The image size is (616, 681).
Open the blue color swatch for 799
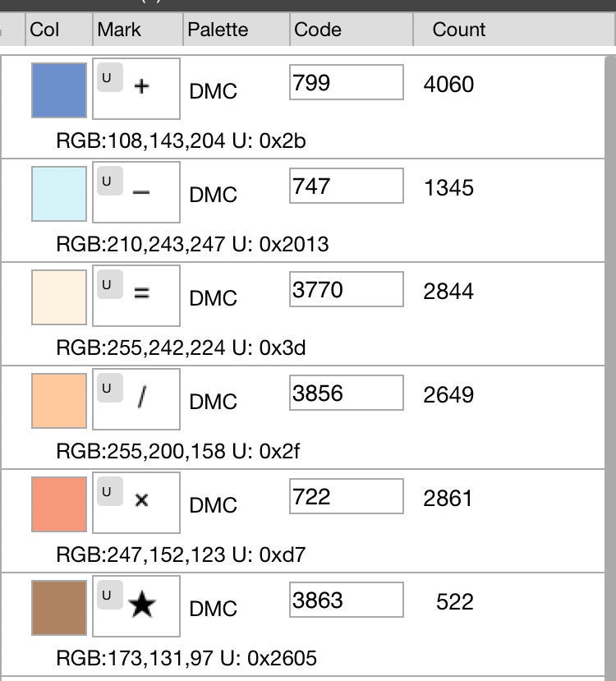[59, 90]
